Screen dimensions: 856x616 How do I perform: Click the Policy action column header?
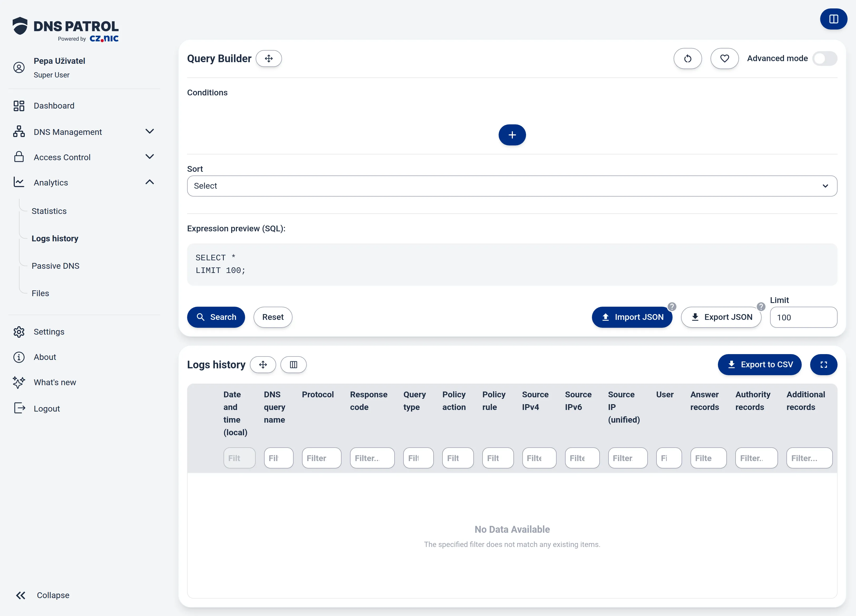click(x=454, y=400)
